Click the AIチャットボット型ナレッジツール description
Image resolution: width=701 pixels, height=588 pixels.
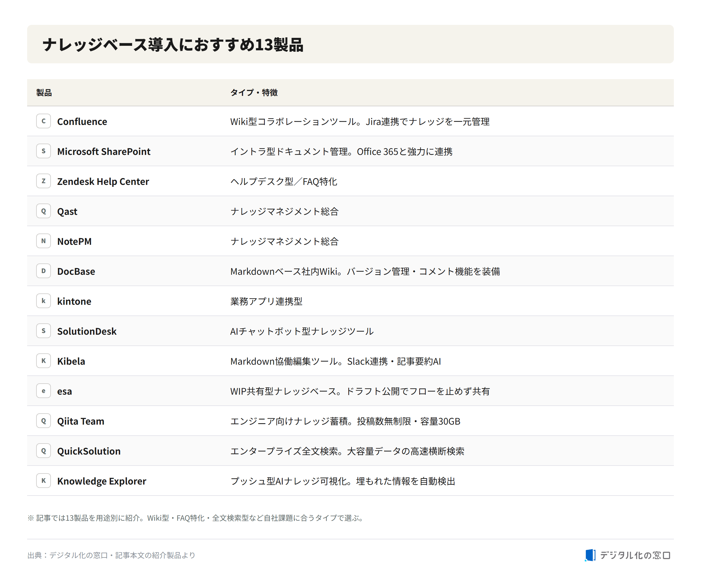(x=302, y=332)
